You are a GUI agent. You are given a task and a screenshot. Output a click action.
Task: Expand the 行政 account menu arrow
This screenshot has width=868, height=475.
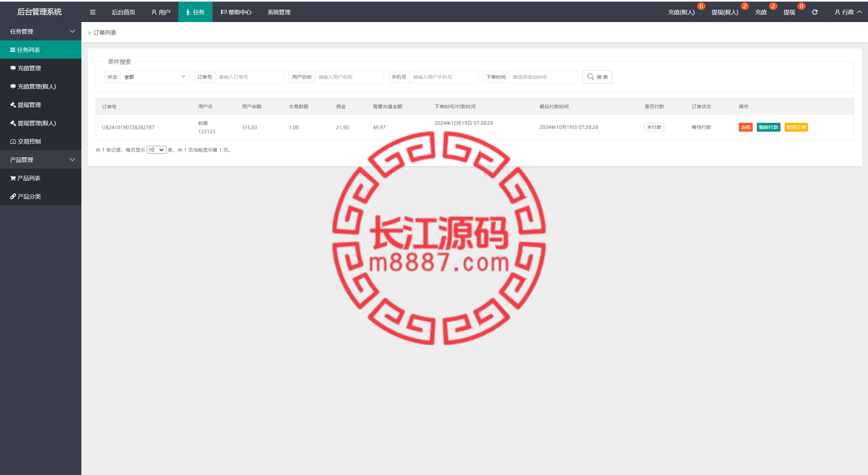(x=860, y=12)
